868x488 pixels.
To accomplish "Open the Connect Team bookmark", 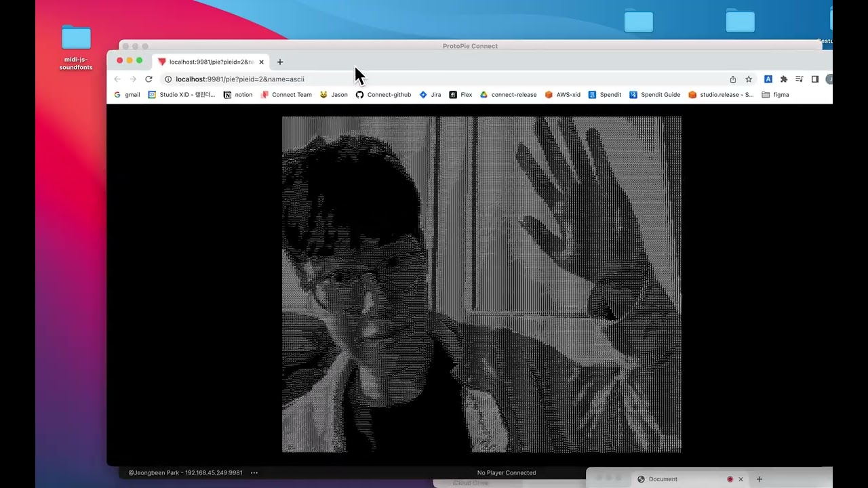I will point(286,95).
